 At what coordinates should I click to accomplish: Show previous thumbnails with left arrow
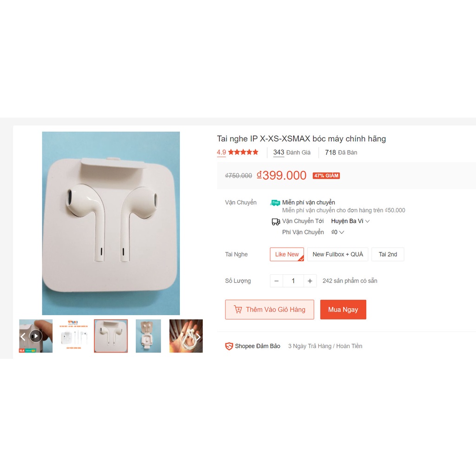[23, 337]
